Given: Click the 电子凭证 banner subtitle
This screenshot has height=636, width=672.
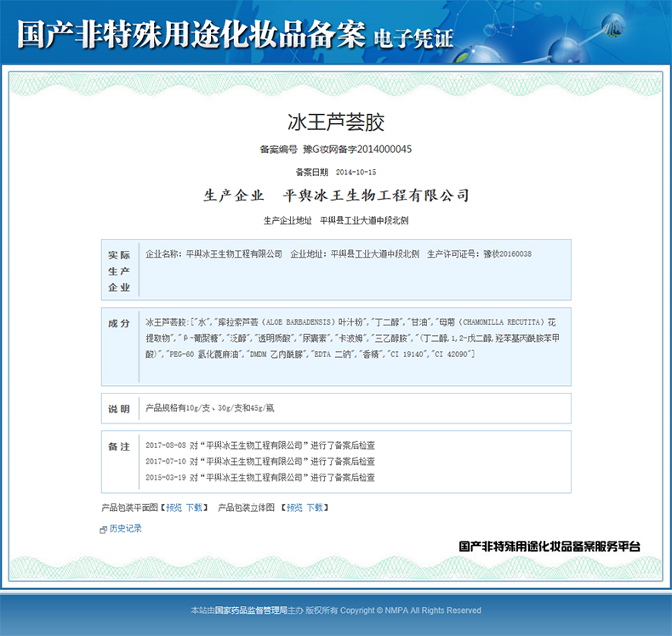Looking at the screenshot, I should (413, 38).
